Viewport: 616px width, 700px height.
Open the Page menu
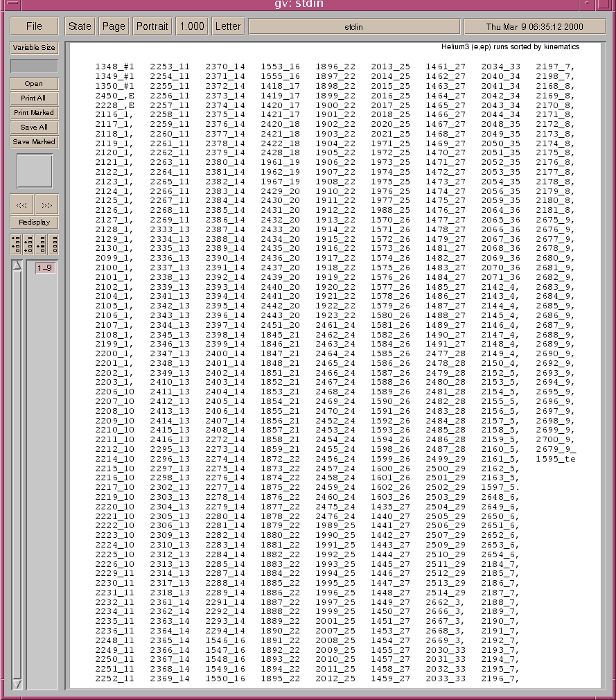coord(114,26)
